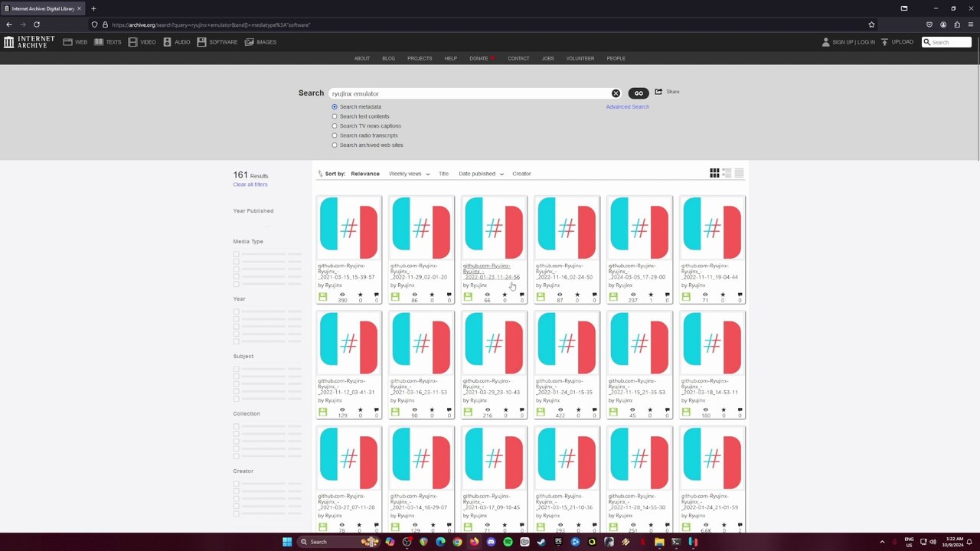Switch to the grid tile view icon

[x=714, y=174]
